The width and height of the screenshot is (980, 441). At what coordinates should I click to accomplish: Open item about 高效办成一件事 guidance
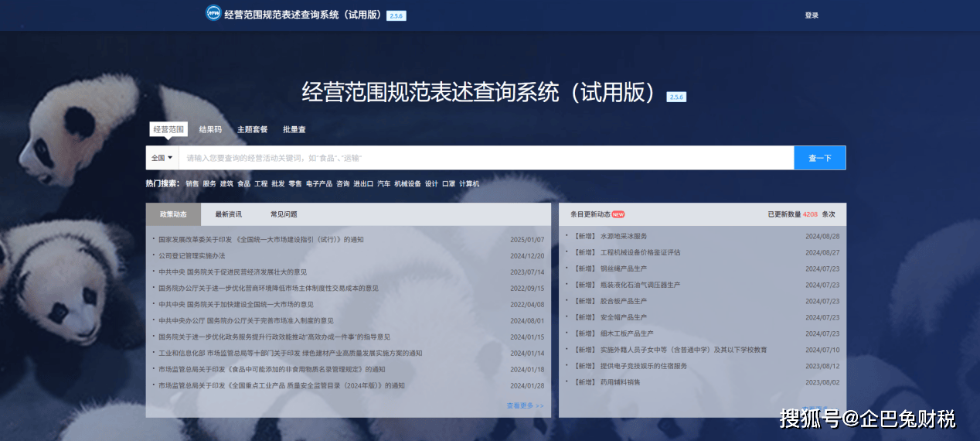(x=274, y=337)
